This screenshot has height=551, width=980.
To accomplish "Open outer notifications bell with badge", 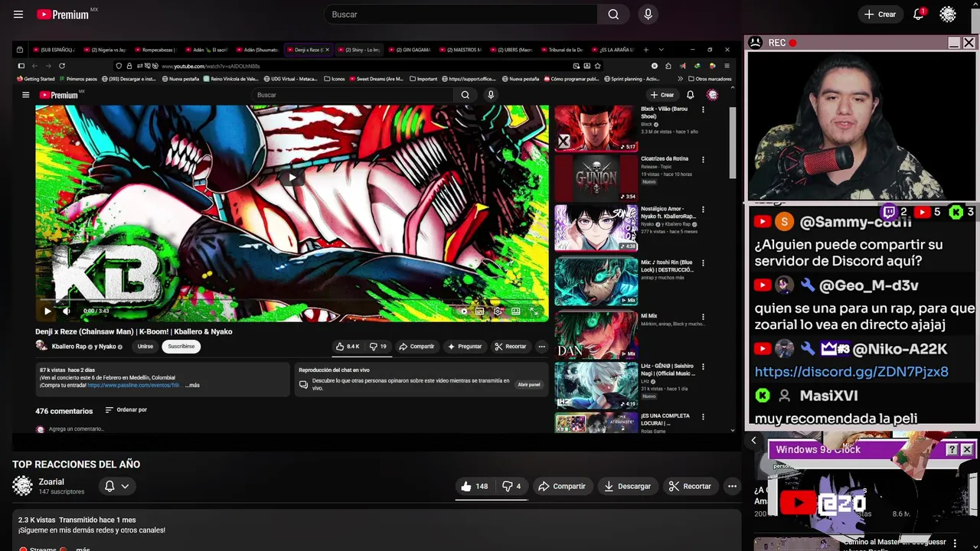I will 919,15.
